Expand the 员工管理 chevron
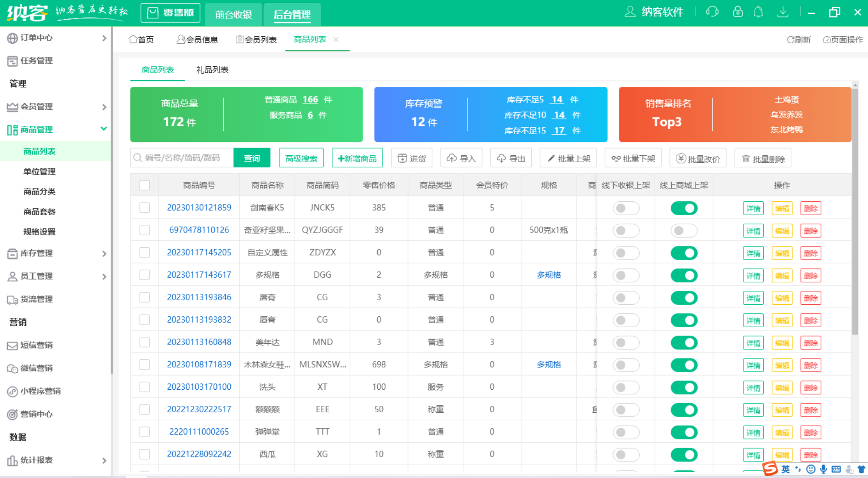This screenshot has height=478, width=868. pyautogui.click(x=104, y=277)
